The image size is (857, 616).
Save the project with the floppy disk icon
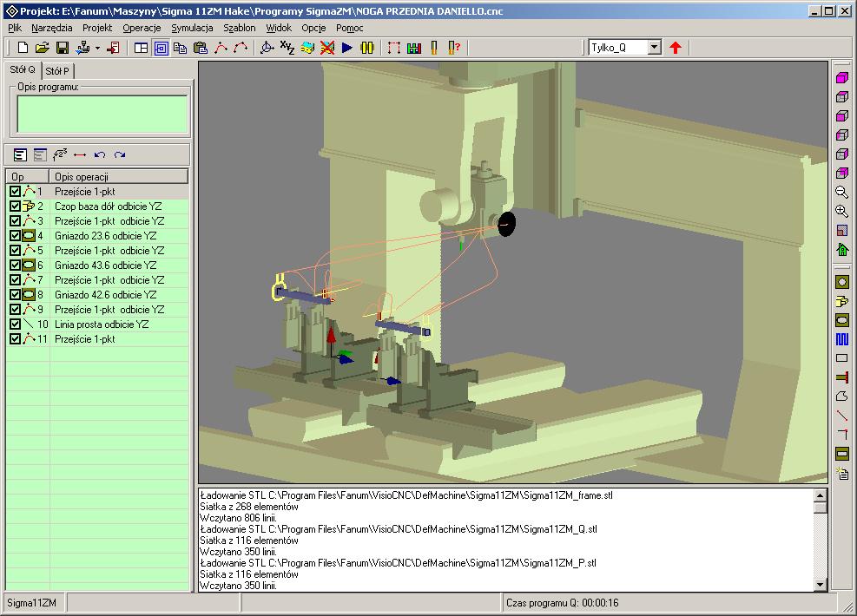click(63, 48)
